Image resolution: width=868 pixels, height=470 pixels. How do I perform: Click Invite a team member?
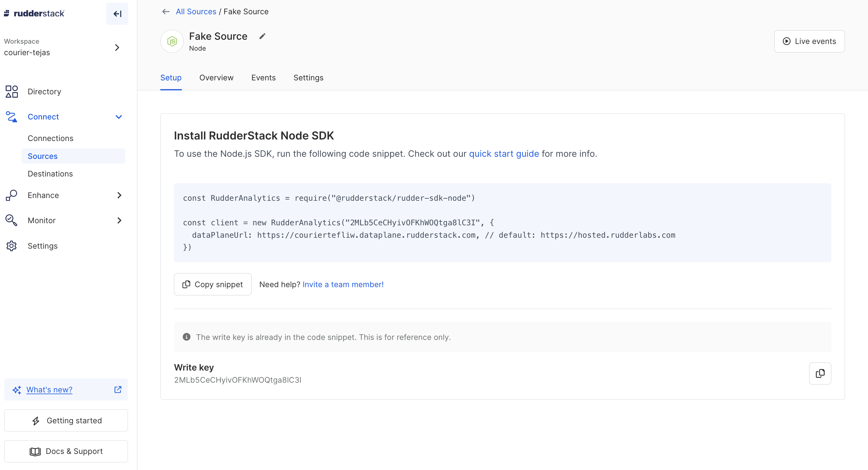(343, 284)
